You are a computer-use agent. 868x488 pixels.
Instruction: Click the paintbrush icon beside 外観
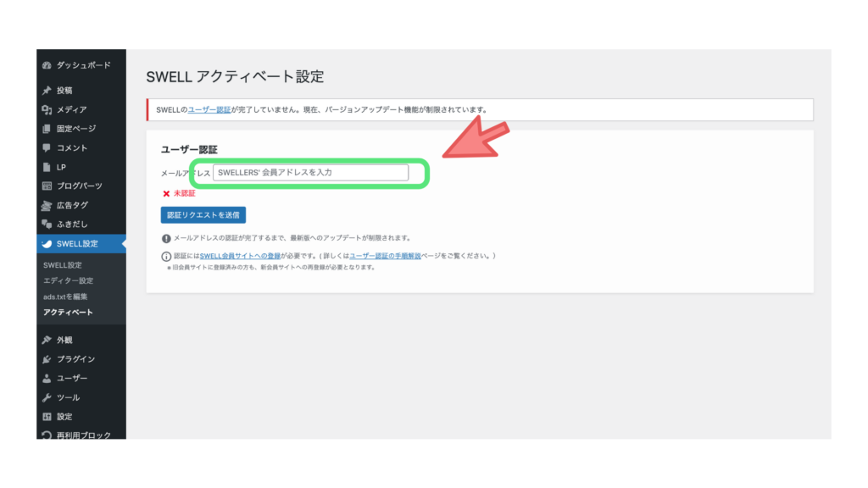pyautogui.click(x=47, y=340)
